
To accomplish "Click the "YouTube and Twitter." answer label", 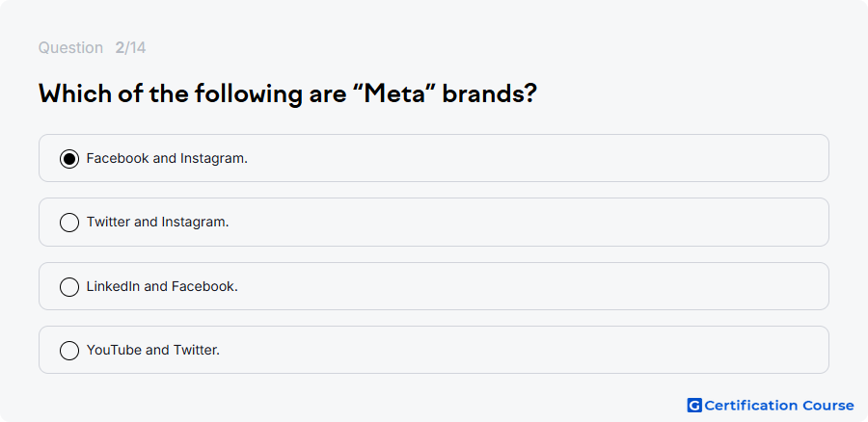I will (153, 350).
